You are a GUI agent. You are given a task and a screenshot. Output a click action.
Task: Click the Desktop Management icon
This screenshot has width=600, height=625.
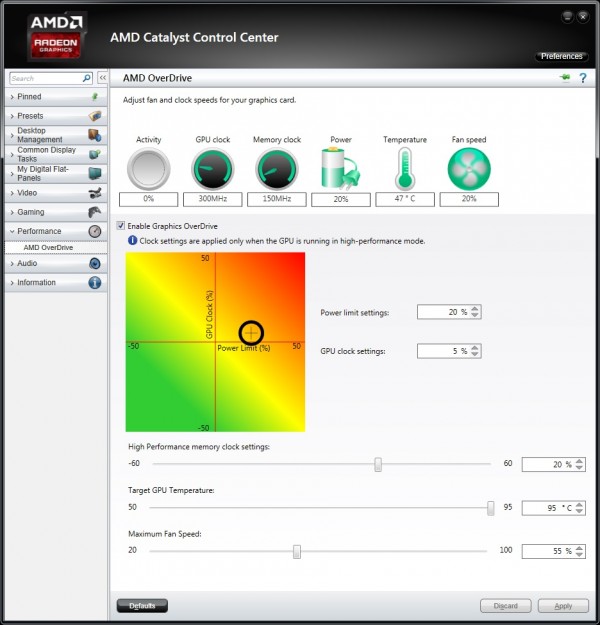95,135
